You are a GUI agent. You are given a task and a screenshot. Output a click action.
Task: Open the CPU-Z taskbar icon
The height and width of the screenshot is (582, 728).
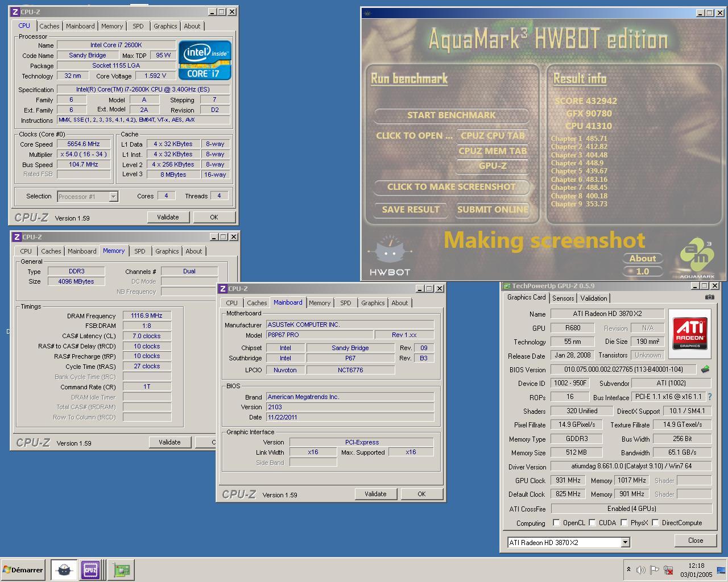click(x=90, y=569)
